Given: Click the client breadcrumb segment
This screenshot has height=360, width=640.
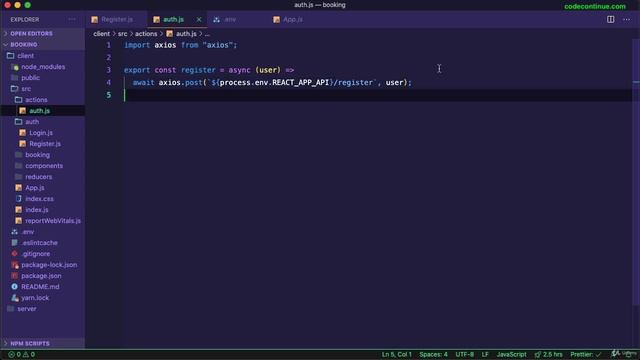Looking at the screenshot, I should coord(101,34).
